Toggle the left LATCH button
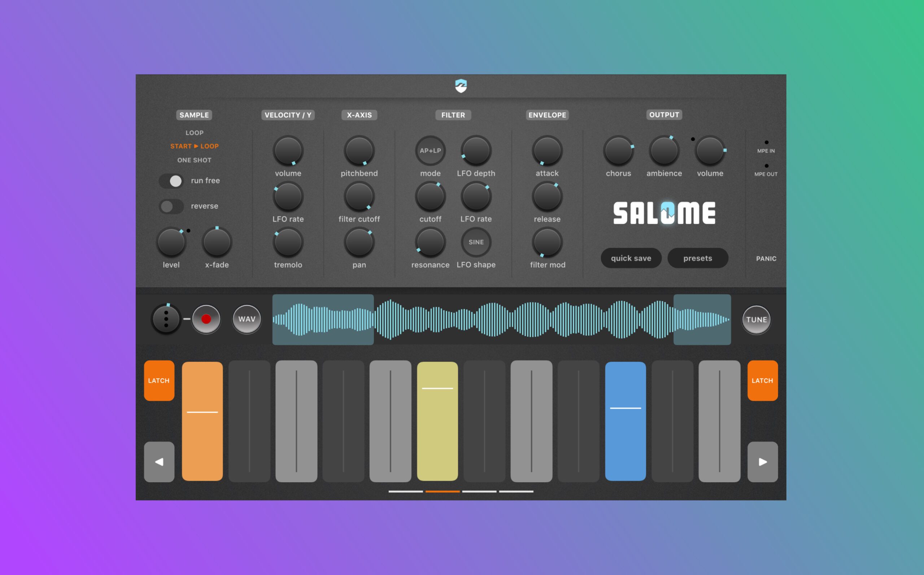This screenshot has width=924, height=575. (x=159, y=381)
